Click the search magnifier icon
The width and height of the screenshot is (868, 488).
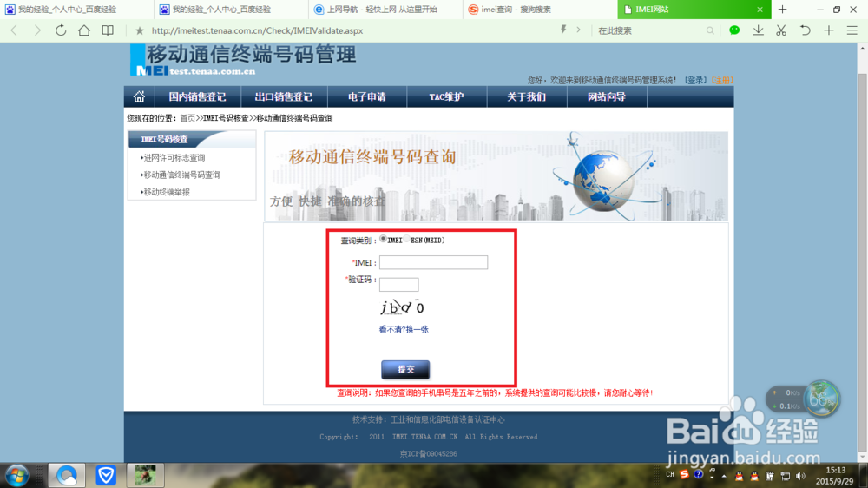pos(710,30)
